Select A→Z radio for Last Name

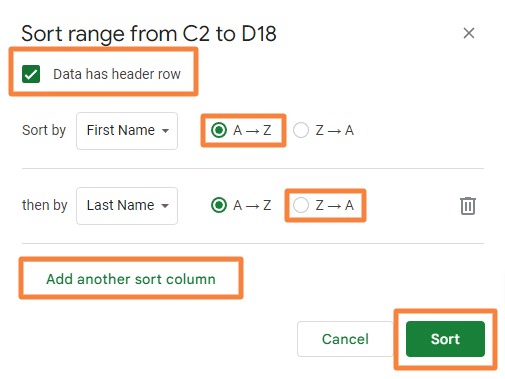click(219, 205)
